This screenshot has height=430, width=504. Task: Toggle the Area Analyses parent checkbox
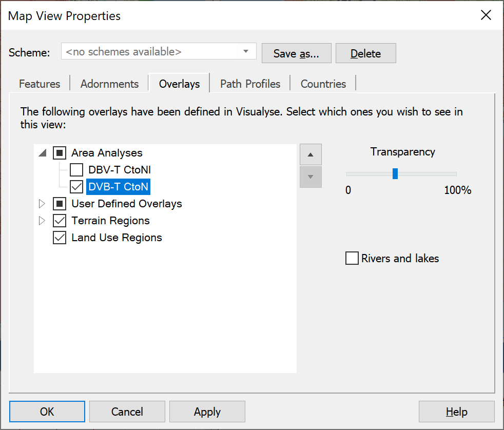point(60,152)
